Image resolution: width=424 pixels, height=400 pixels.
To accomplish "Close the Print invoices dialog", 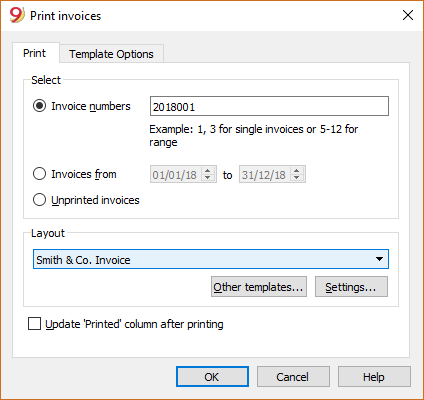I will pyautogui.click(x=408, y=15).
